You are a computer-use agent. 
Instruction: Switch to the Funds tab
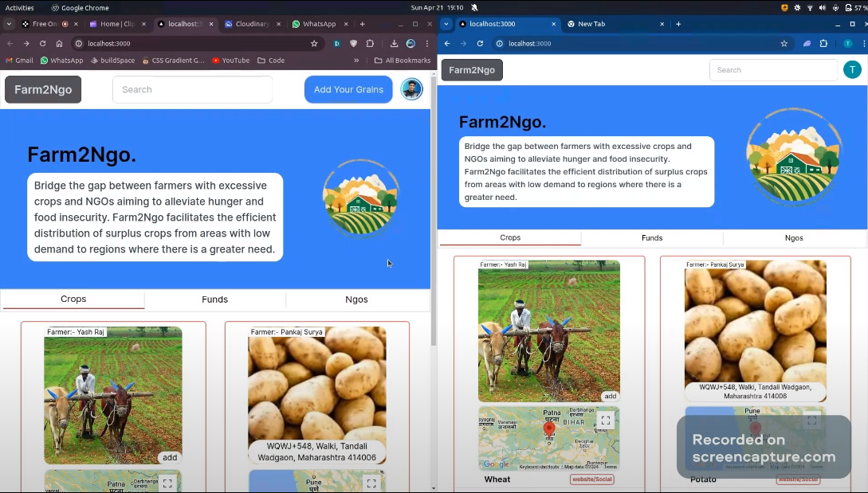point(214,299)
